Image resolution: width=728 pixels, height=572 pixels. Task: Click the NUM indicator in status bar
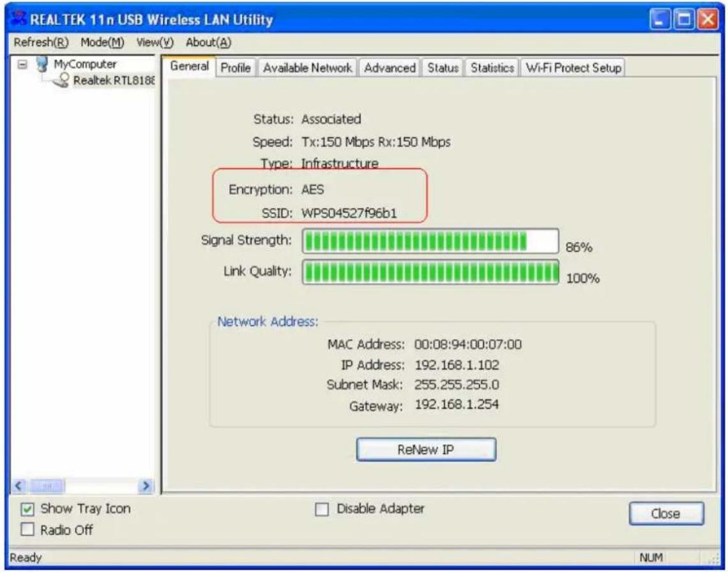[x=651, y=557]
